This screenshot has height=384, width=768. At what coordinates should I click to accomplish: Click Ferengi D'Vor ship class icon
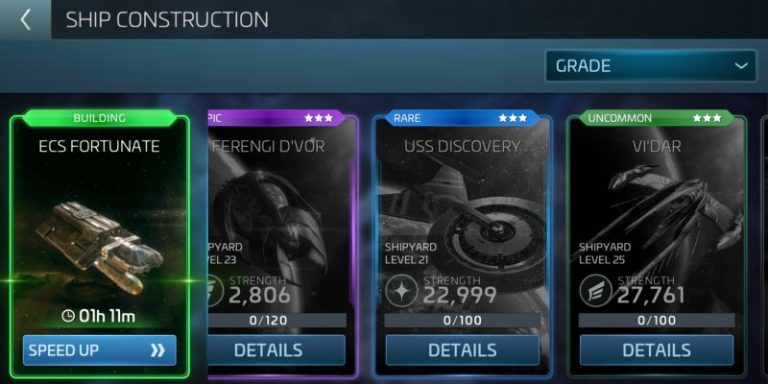(216, 290)
